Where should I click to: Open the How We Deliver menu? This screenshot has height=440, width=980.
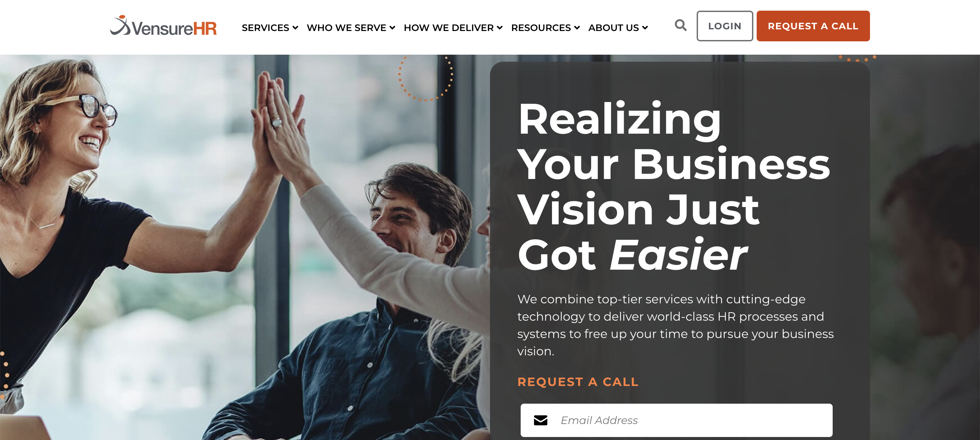pos(453,28)
